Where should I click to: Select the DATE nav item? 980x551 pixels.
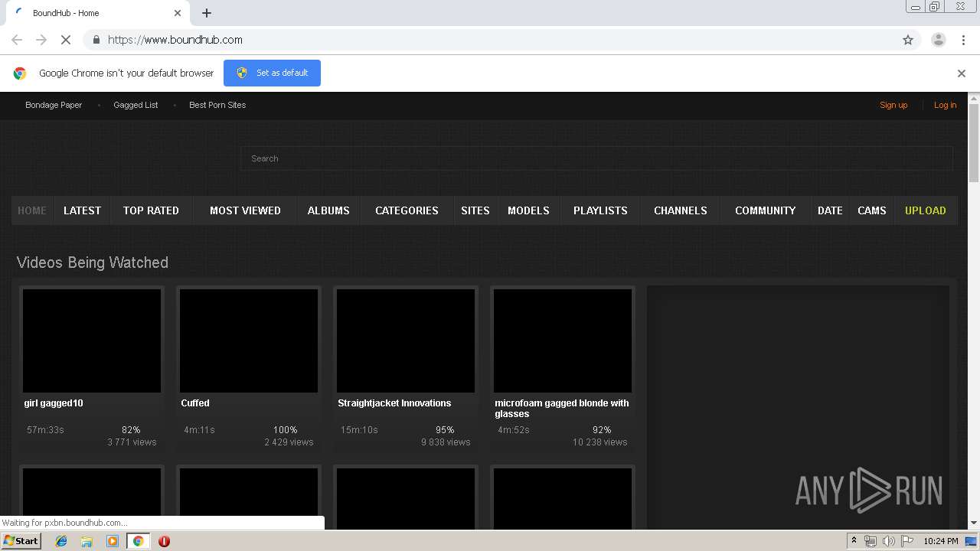tap(830, 210)
